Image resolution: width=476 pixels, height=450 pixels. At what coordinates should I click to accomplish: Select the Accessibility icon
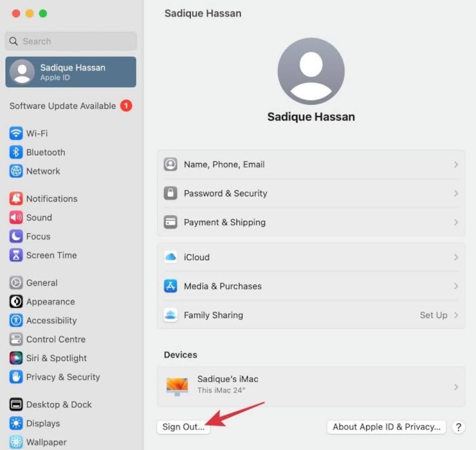tap(16, 320)
